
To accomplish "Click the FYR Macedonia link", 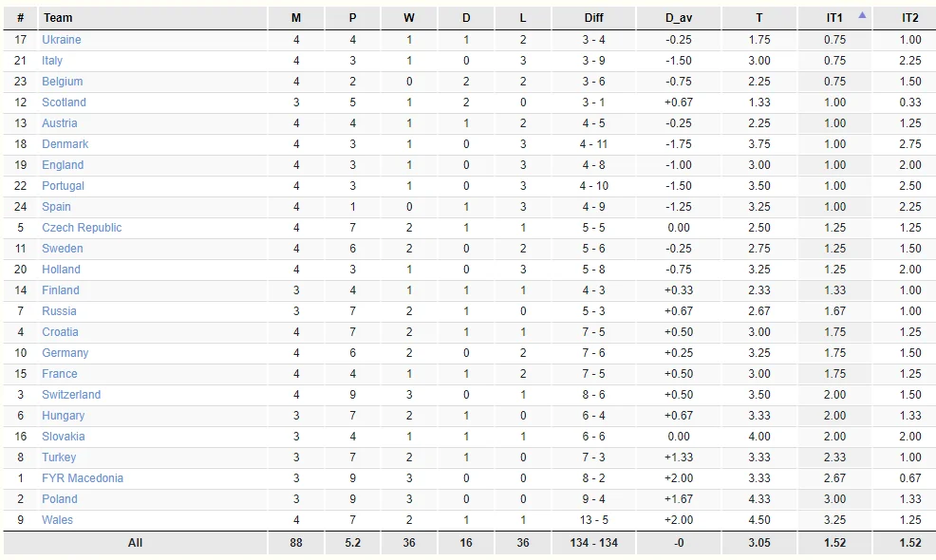I will coord(83,478).
